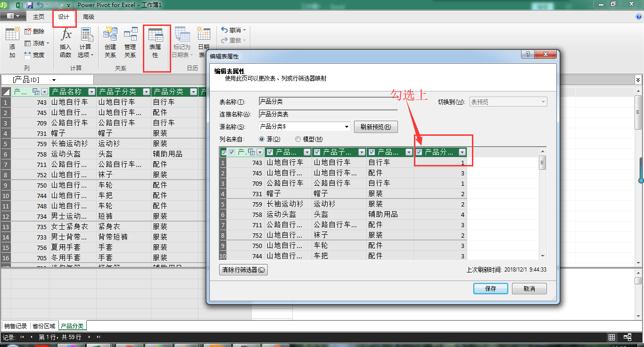This screenshot has width=644, height=347.
Task: Open filter dropdown on main 产品名称 header
Action: 92,92
